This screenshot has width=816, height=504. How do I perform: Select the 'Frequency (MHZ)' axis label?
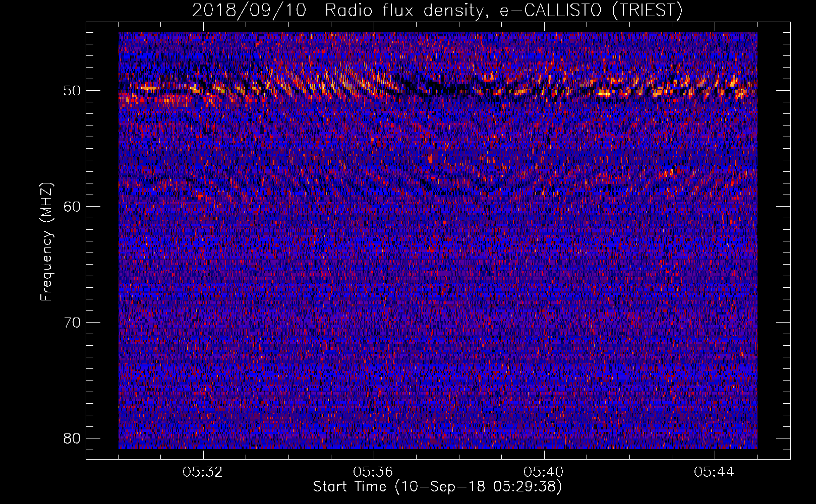click(46, 242)
